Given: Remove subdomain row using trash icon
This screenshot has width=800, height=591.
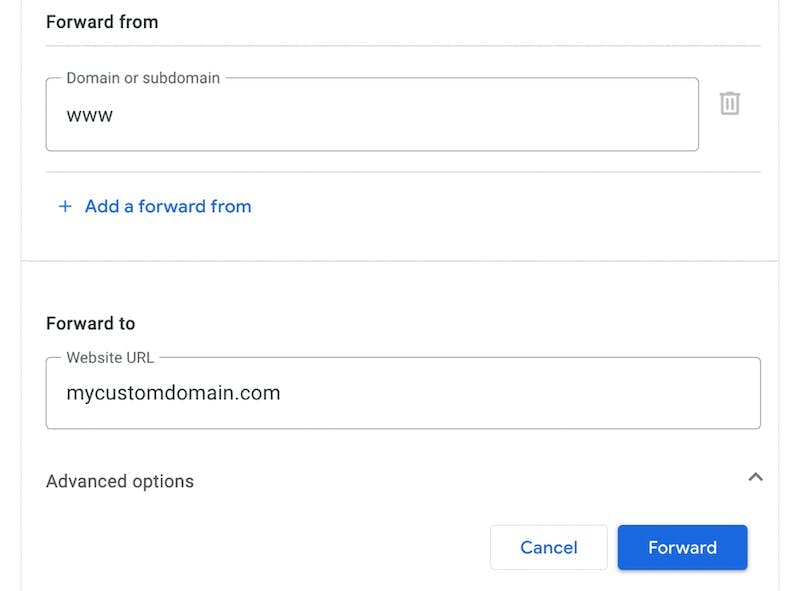Looking at the screenshot, I should [730, 103].
